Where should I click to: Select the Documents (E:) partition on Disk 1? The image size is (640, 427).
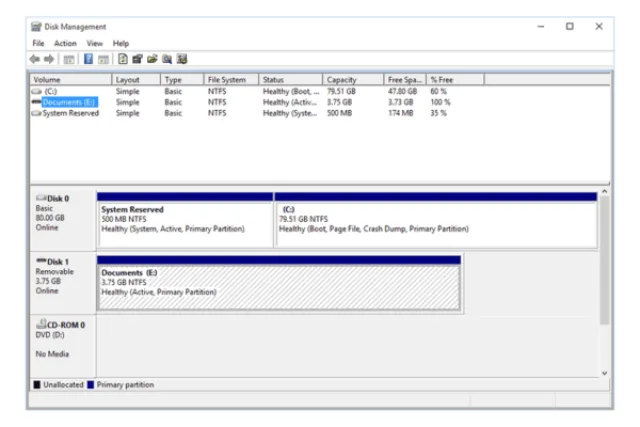(x=279, y=283)
